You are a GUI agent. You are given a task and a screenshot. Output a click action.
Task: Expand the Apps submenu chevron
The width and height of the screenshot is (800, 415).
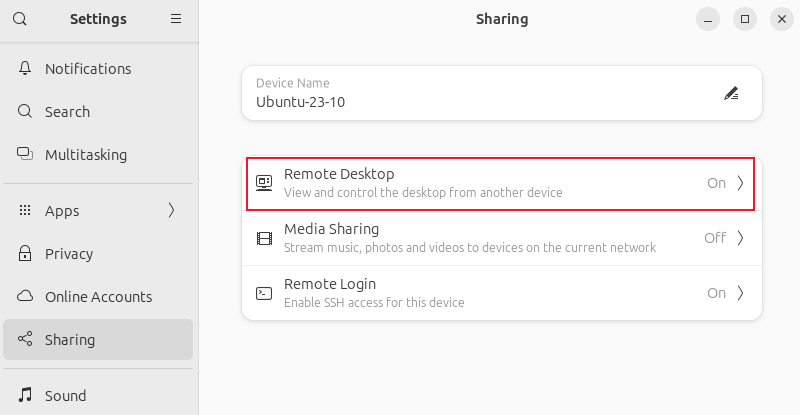(171, 210)
